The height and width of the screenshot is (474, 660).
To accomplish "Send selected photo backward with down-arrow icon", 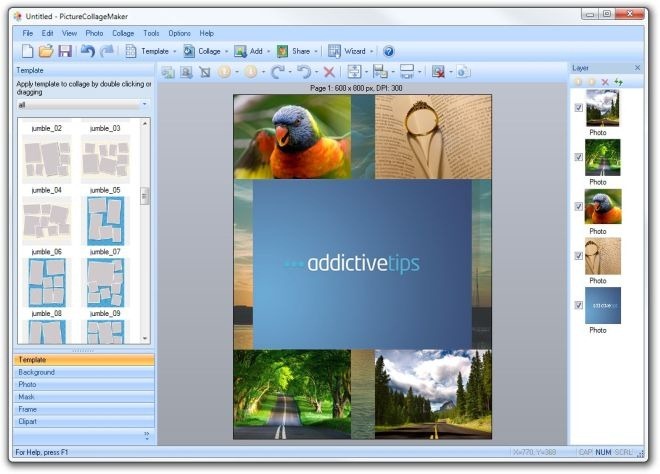I will point(251,72).
